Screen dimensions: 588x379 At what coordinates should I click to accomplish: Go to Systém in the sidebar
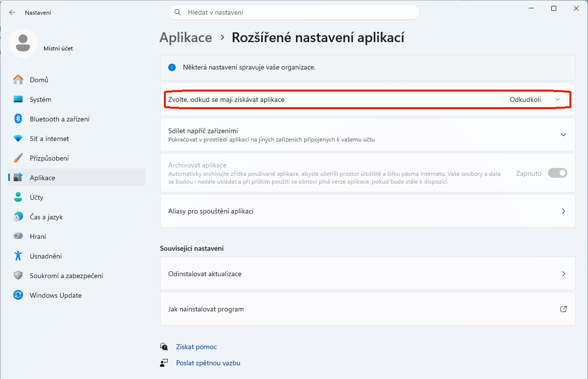(x=40, y=99)
